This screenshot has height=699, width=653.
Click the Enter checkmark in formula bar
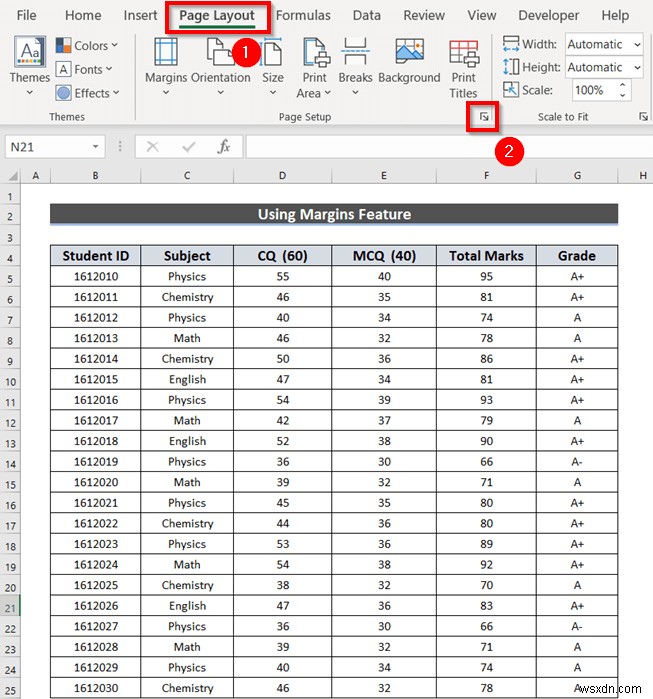pos(189,147)
